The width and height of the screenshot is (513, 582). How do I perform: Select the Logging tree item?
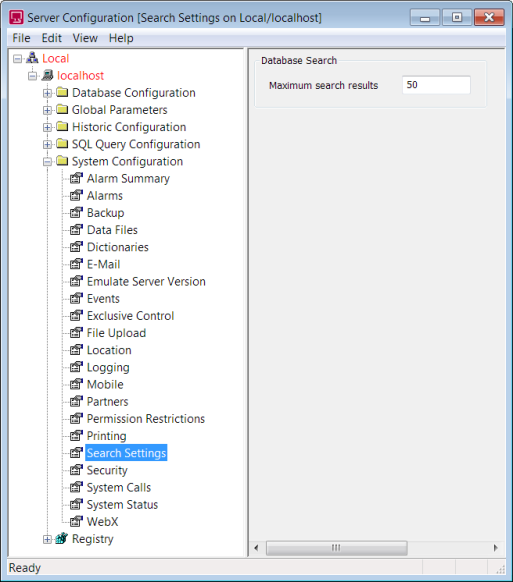click(108, 367)
